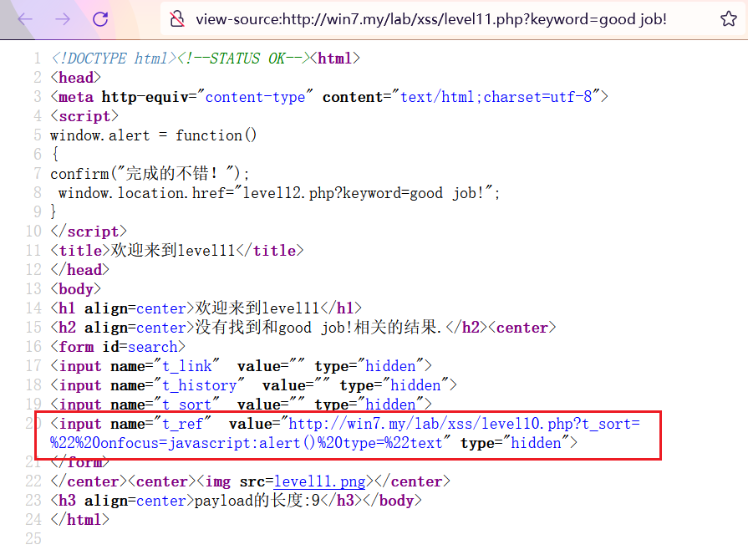
Task: Bookmark this page with the star icon
Action: (x=728, y=19)
